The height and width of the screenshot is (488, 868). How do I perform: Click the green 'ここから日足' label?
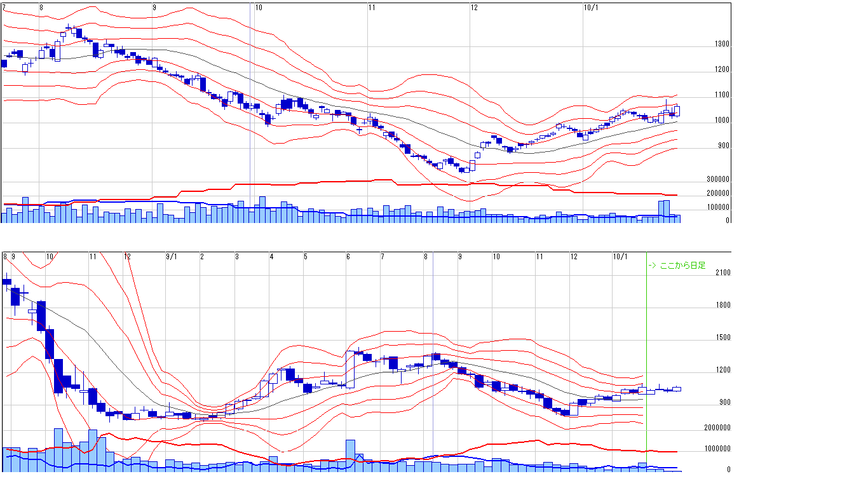(x=677, y=266)
